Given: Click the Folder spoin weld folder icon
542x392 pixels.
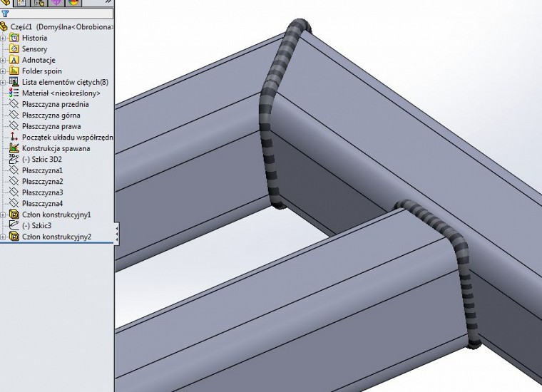Looking at the screenshot, I should click(x=14, y=71).
